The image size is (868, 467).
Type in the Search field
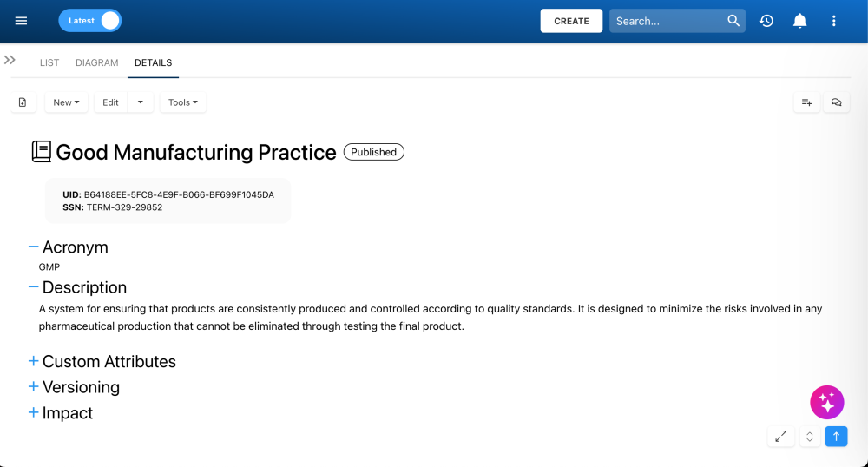pyautogui.click(x=668, y=21)
